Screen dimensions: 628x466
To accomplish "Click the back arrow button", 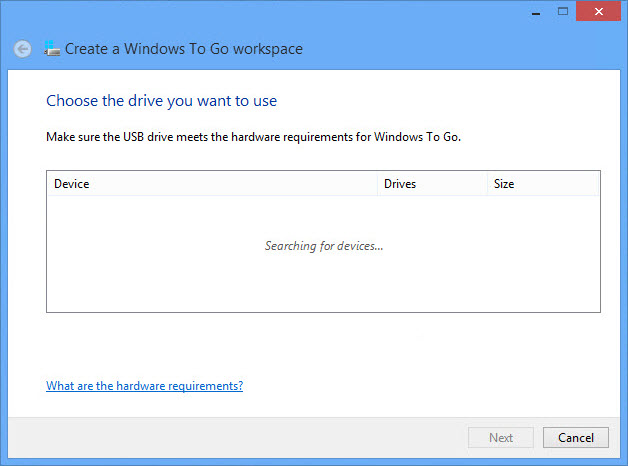I will click(22, 49).
